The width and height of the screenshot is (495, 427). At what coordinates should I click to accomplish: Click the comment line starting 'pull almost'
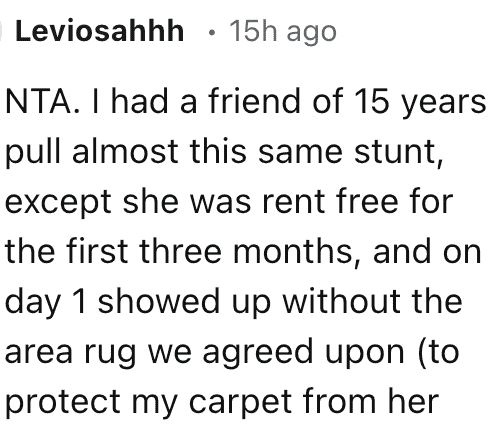tap(224, 152)
